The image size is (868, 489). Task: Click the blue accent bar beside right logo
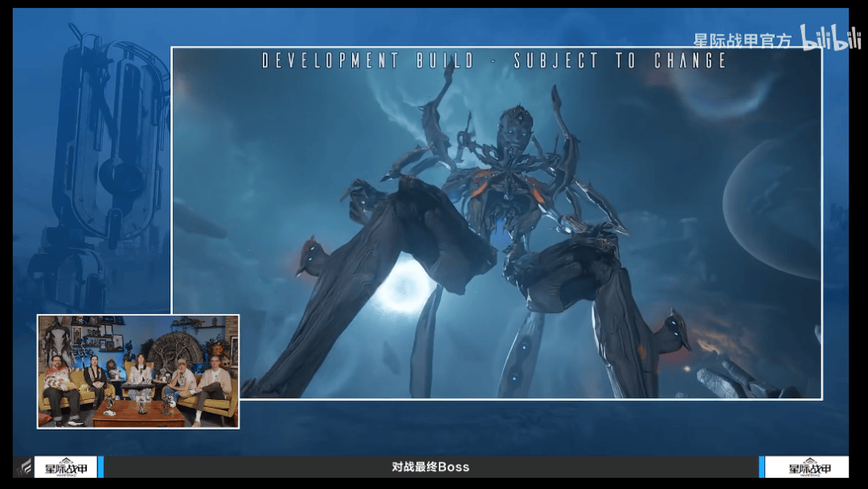pyautogui.click(x=761, y=467)
